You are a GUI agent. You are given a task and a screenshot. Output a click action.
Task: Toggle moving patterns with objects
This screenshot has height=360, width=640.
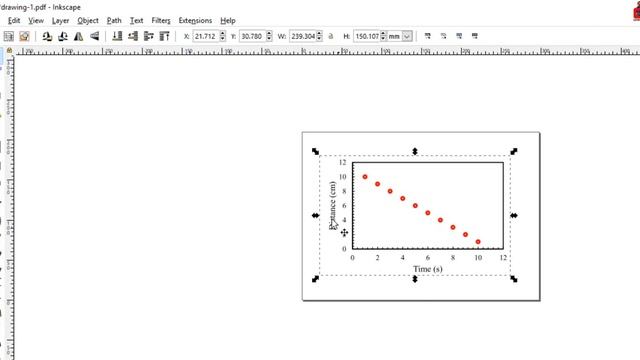pyautogui.click(x=475, y=36)
